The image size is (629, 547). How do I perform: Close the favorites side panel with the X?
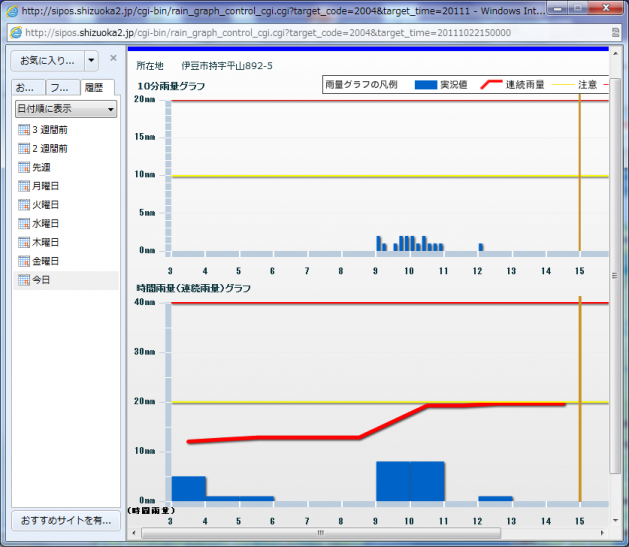(x=114, y=58)
